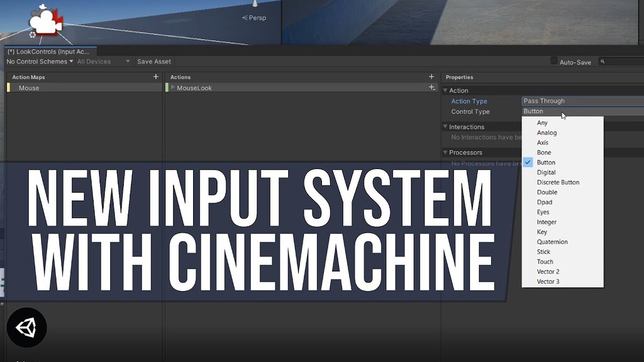This screenshot has width=644, height=362.
Task: Enable the Auto-Save checkbox
Action: pyautogui.click(x=553, y=61)
